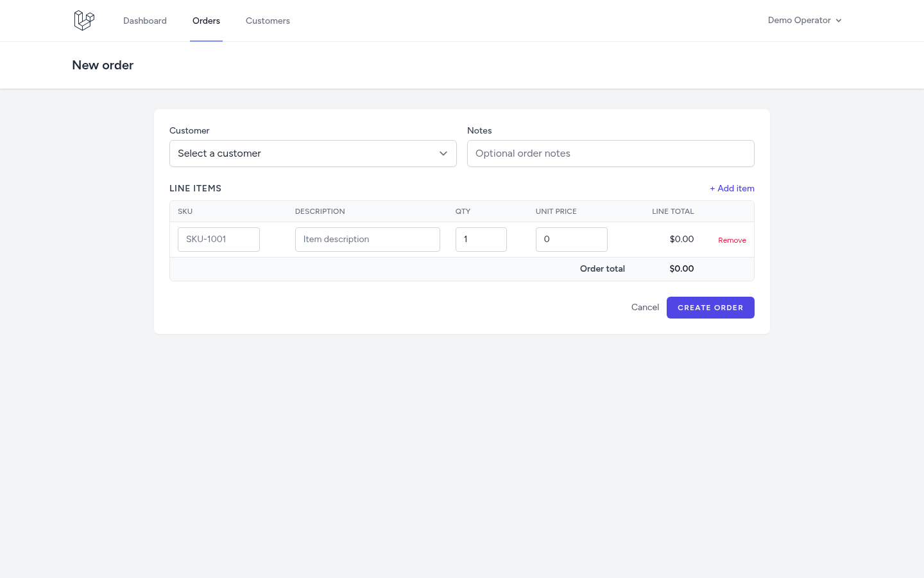The image size is (924, 578).
Task: Focus the SKU-1001 input field
Action: 219,240
